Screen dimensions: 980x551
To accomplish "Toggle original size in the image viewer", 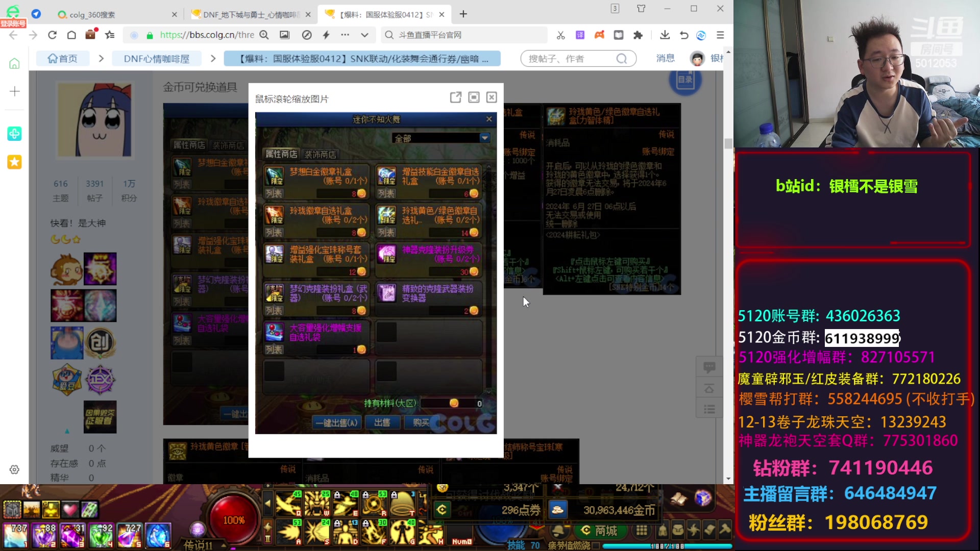I will click(474, 97).
